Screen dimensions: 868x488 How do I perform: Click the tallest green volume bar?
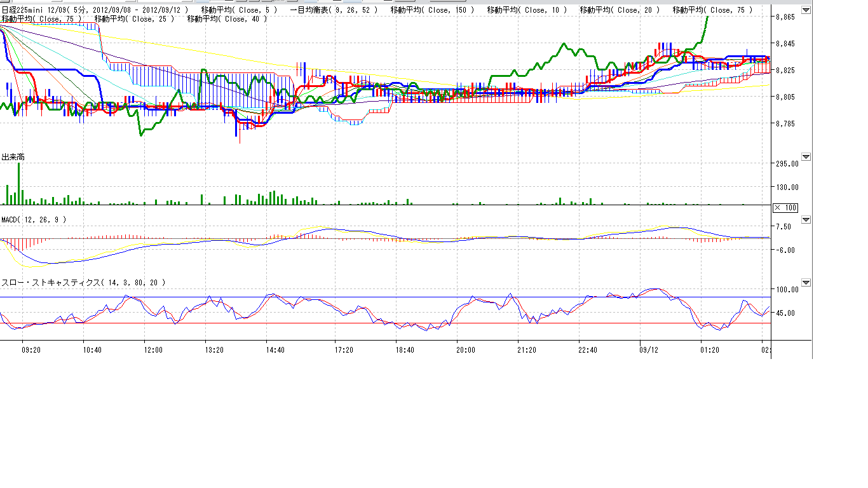tap(19, 184)
